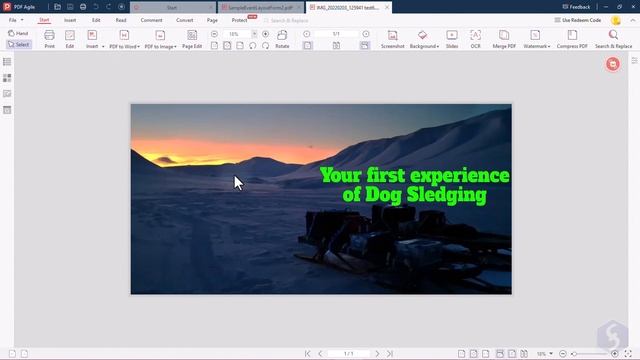Go to the last page in bottom bar

[x=390, y=353]
